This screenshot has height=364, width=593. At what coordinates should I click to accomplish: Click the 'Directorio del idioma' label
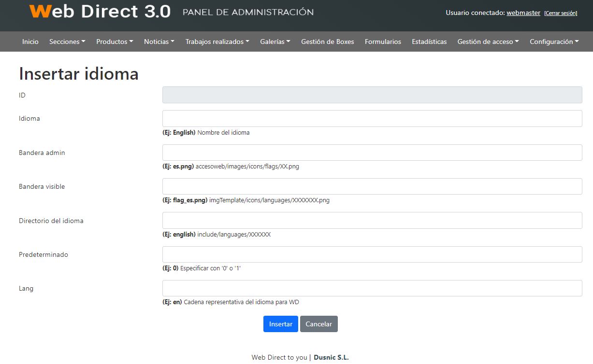click(51, 221)
